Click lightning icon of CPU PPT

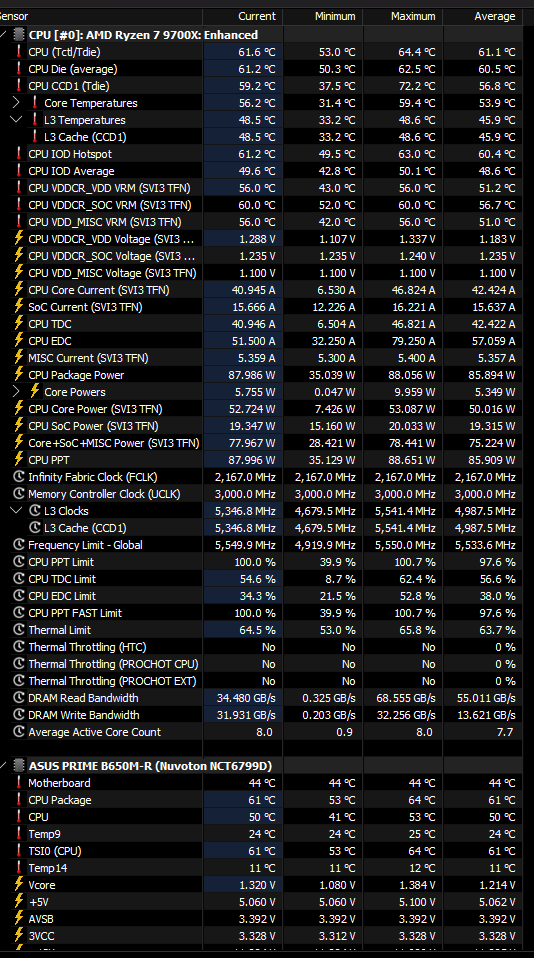[19, 459]
